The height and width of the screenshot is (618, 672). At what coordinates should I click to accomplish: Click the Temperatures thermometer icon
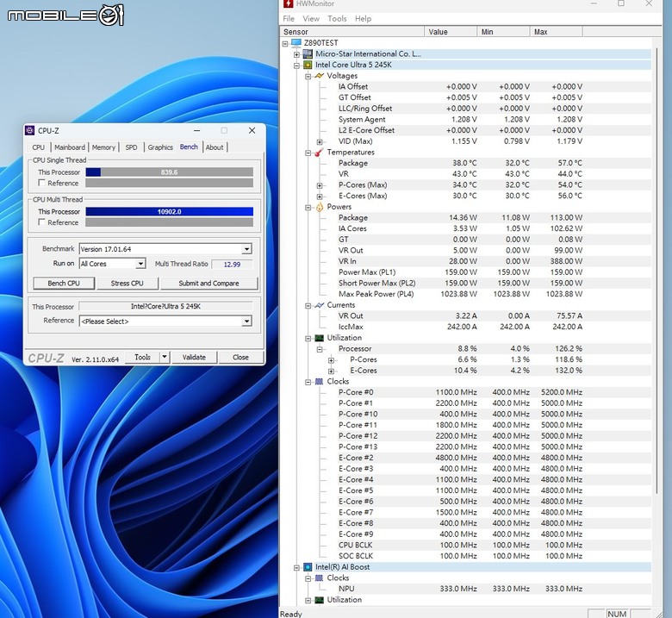pos(319,153)
